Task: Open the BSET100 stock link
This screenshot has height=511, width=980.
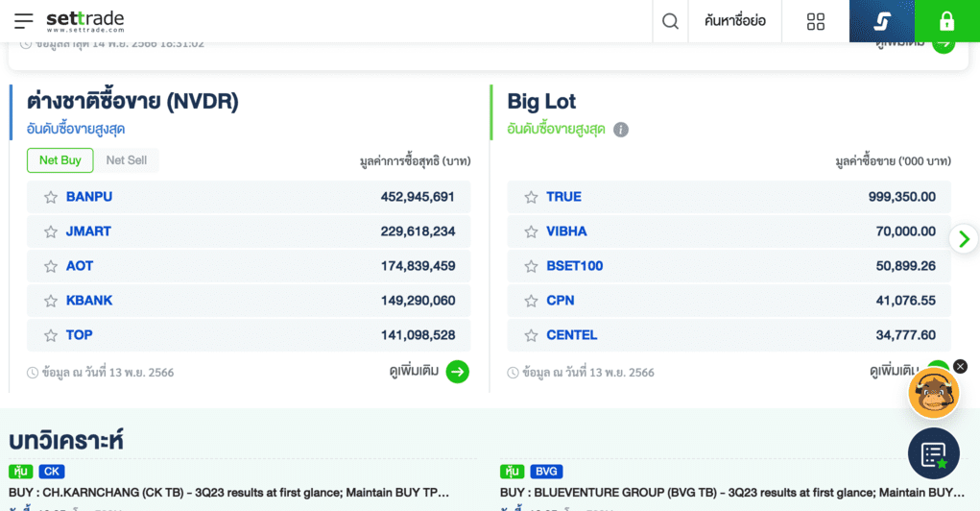Action: (574, 266)
